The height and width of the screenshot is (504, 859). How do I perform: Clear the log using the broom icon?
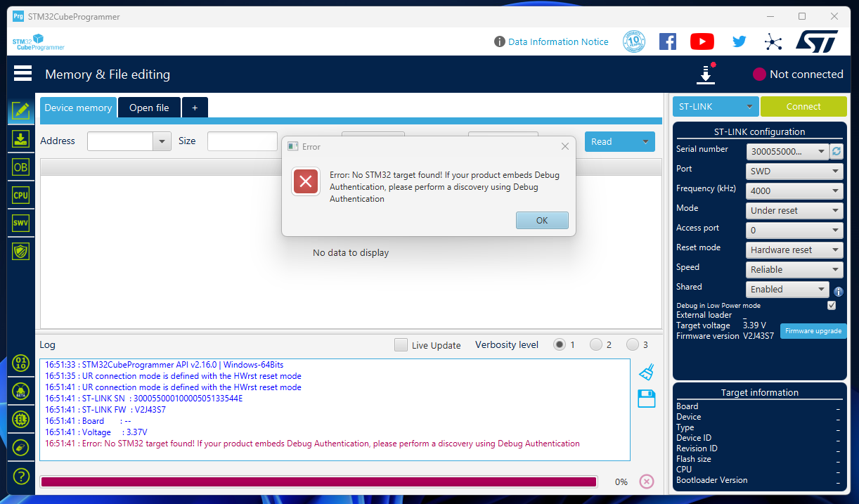645,371
